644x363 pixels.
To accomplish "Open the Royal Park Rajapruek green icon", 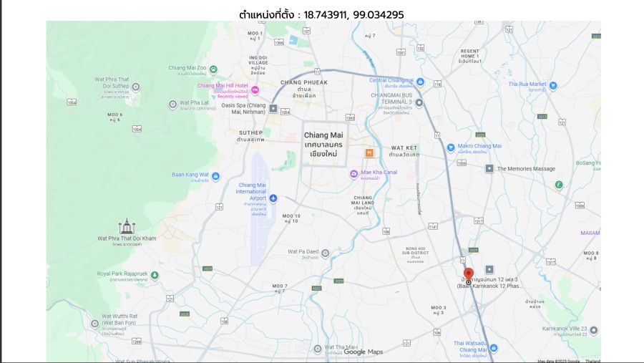I will tap(155, 275).
